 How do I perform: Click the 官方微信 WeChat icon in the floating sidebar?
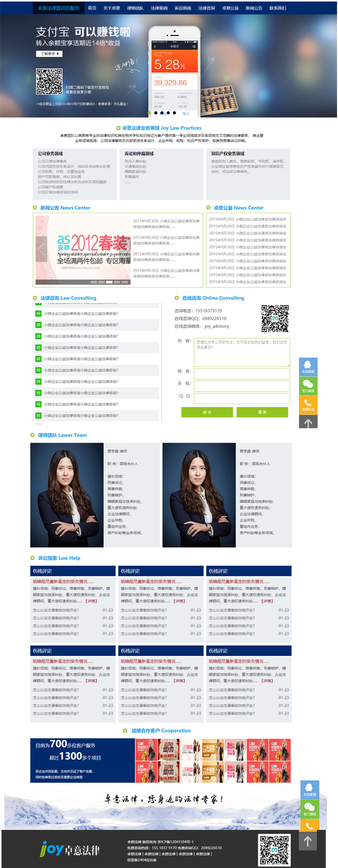[308, 385]
